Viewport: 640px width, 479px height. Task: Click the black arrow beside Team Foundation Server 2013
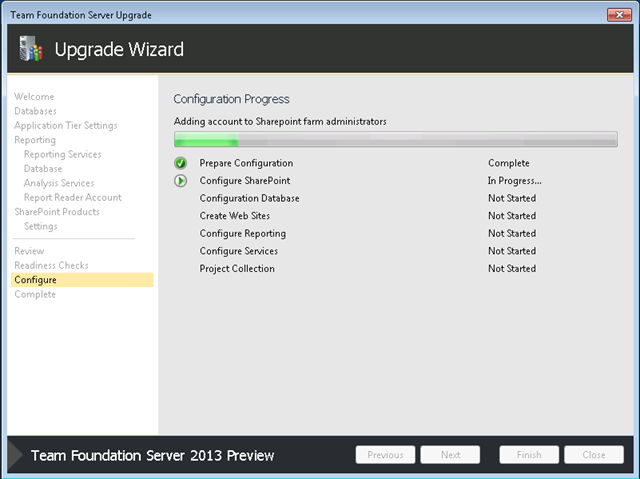tap(15, 456)
